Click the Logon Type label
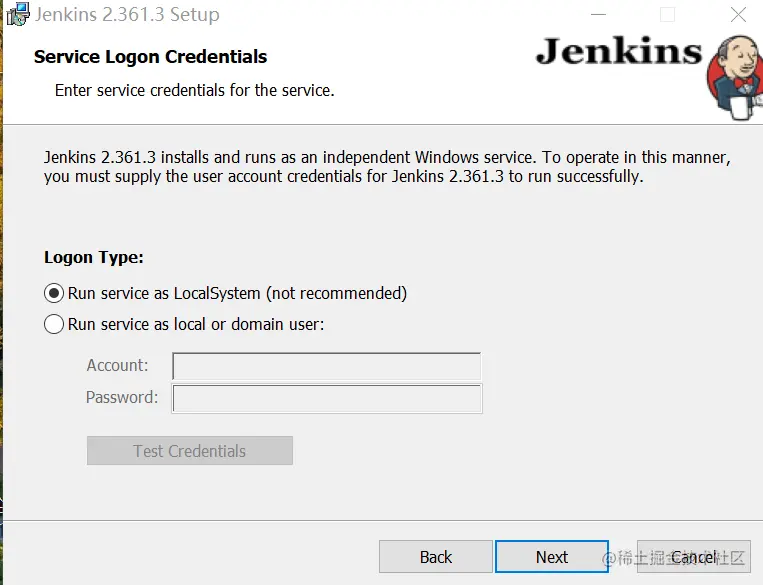The width and height of the screenshot is (763, 585). tap(94, 257)
